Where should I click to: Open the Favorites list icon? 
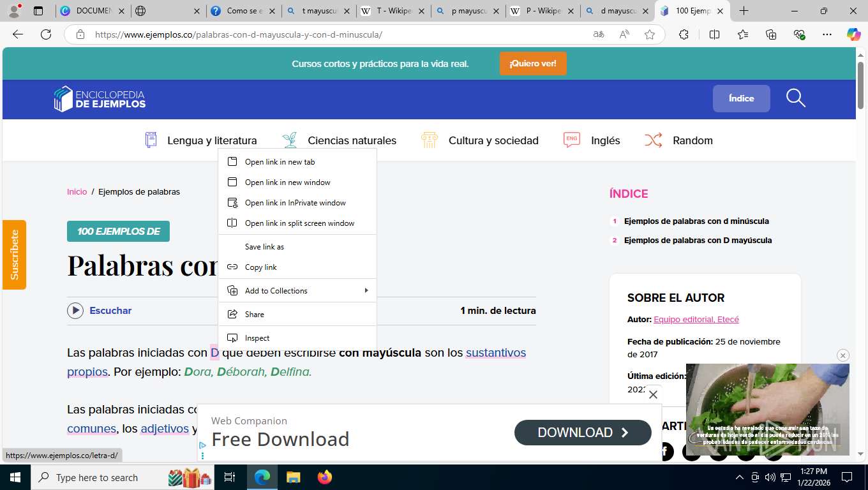pos(743,34)
